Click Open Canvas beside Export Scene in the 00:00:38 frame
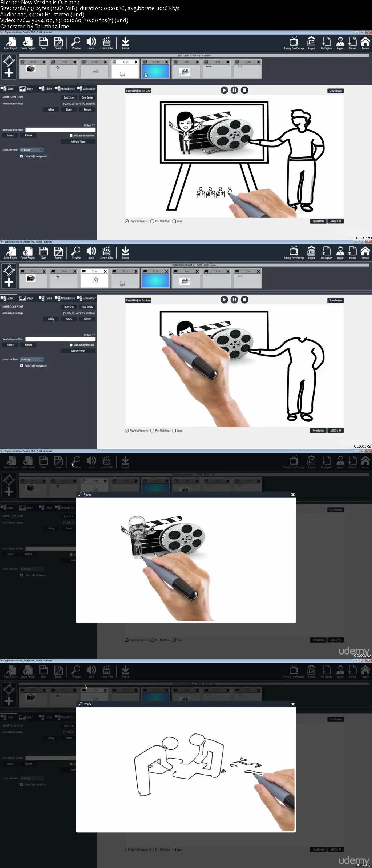Viewport: 372px width, 868px height. (x=87, y=307)
